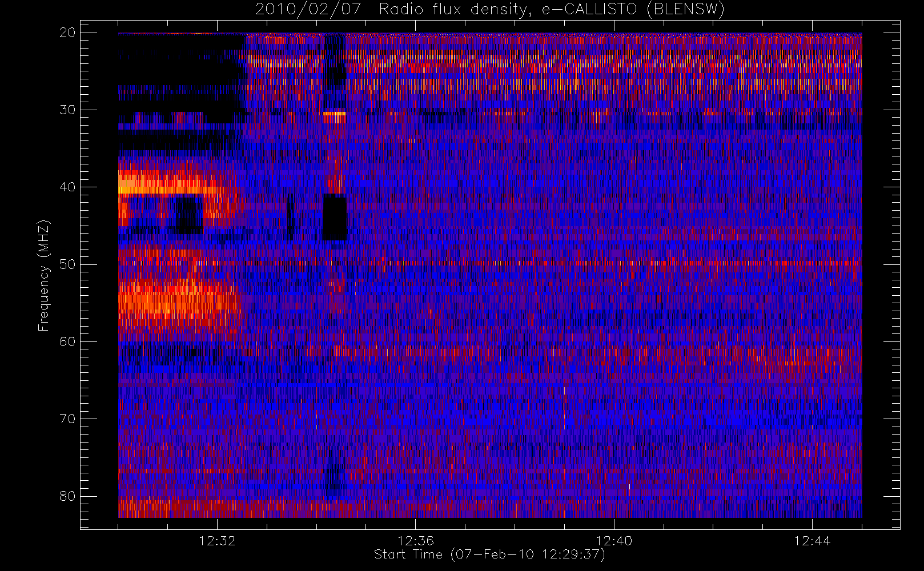Click the 12:32 time tick label

[x=217, y=541]
